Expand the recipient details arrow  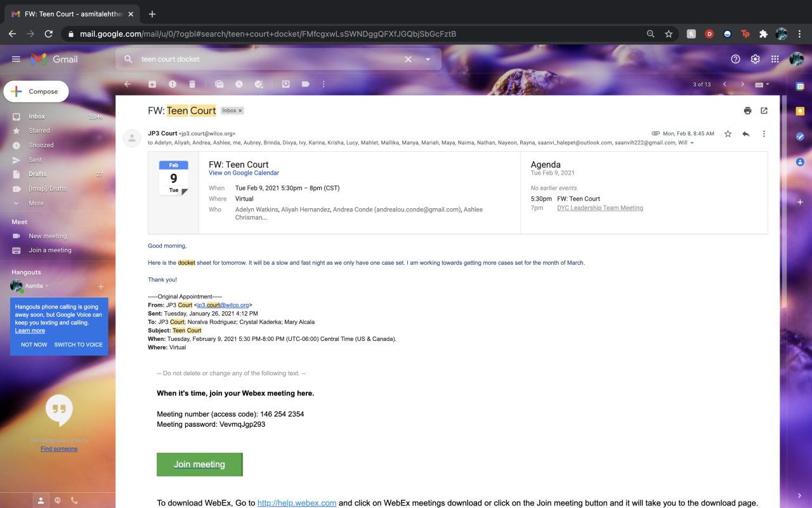pyautogui.click(x=692, y=143)
